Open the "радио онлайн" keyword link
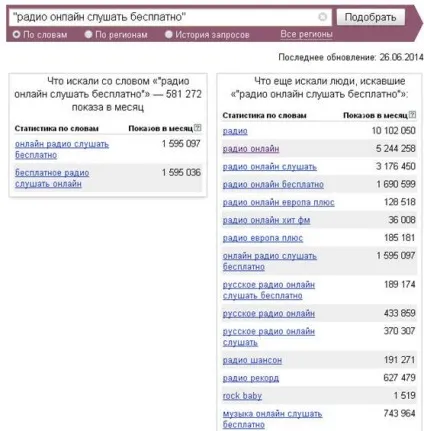The width and height of the screenshot is (424, 431). pos(251,149)
